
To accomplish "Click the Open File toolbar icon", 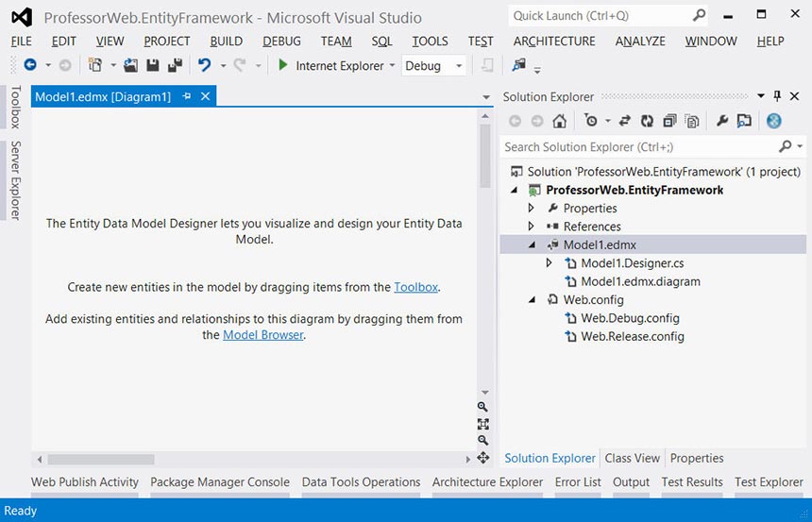I will click(130, 65).
